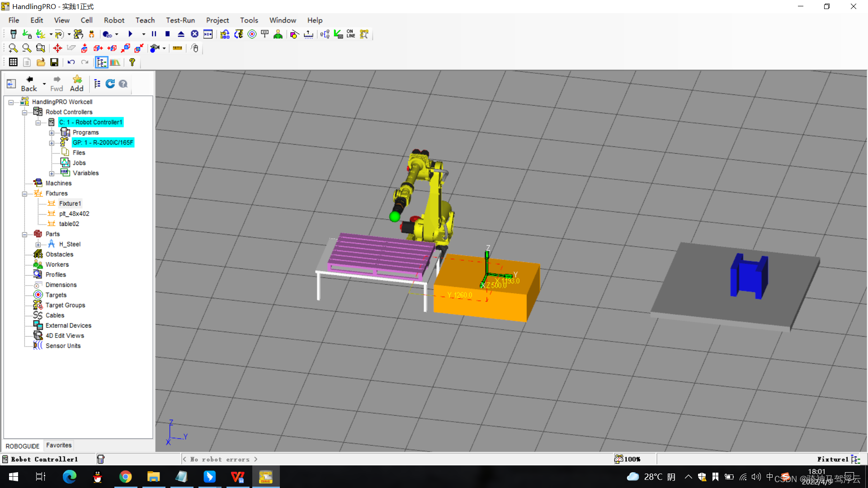
Task: Open Chrome from the taskbar
Action: pos(125,477)
